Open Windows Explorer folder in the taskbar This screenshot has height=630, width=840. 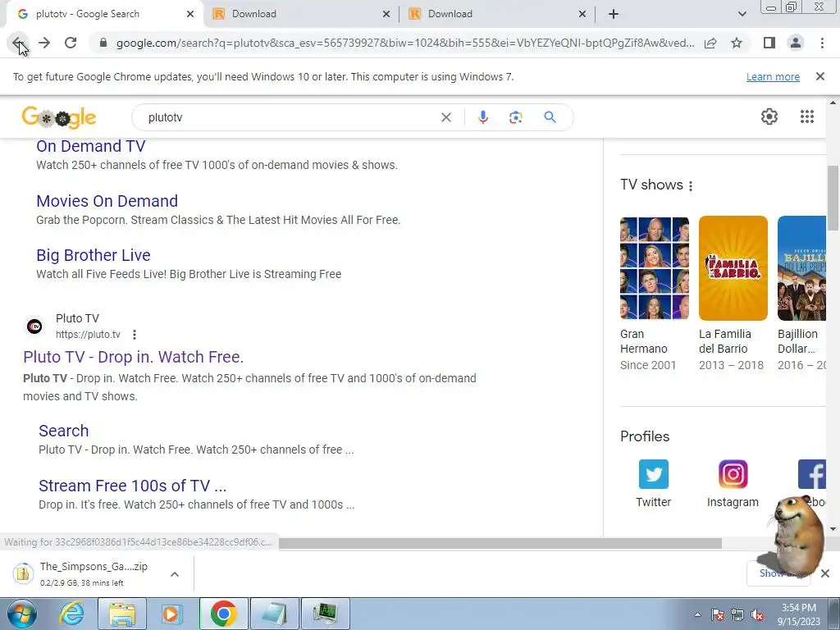click(122, 614)
